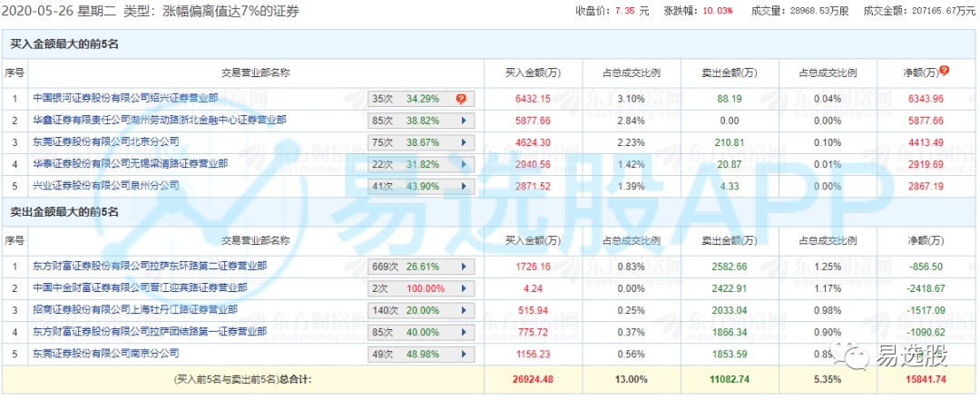Image resolution: width=980 pixels, height=399 pixels.
Task: Click sell amount 1853.59
Action: (730, 354)
